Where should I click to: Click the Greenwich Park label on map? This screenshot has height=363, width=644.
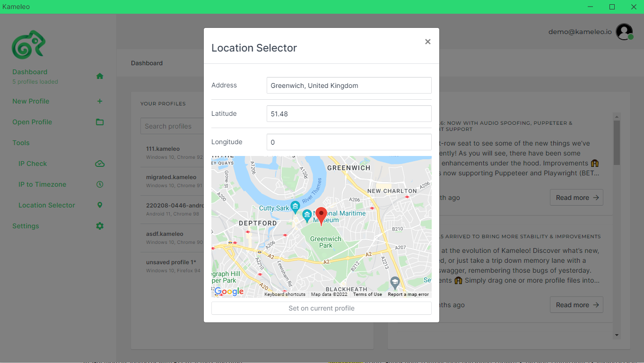[x=326, y=242]
